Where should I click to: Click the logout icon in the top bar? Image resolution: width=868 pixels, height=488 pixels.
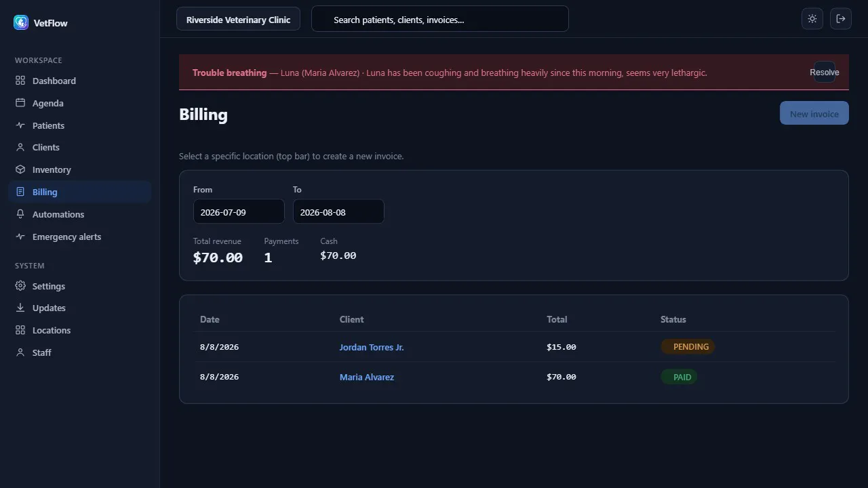point(841,19)
